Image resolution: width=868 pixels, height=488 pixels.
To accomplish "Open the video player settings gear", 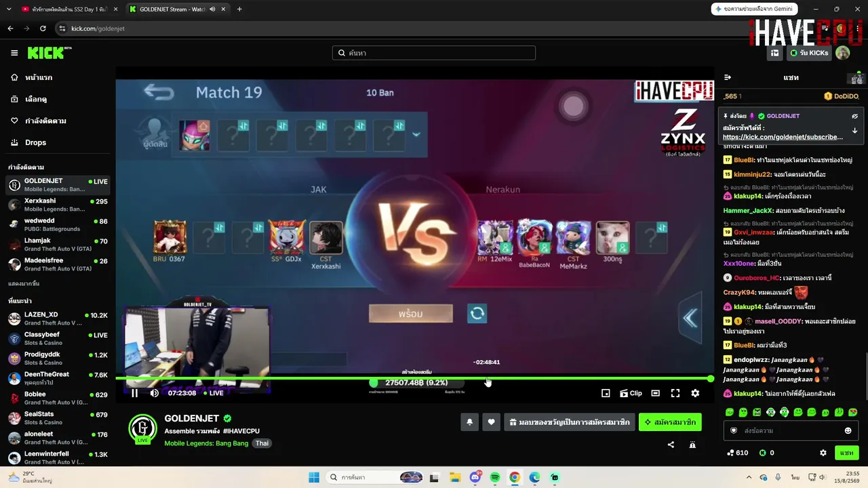I will (695, 393).
